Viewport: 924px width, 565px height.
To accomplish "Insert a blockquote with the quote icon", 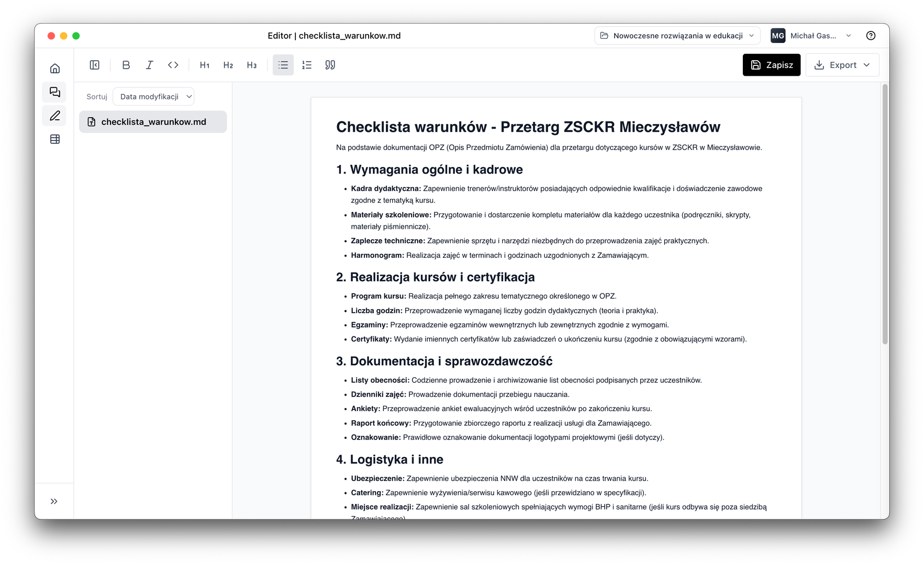I will tap(330, 65).
